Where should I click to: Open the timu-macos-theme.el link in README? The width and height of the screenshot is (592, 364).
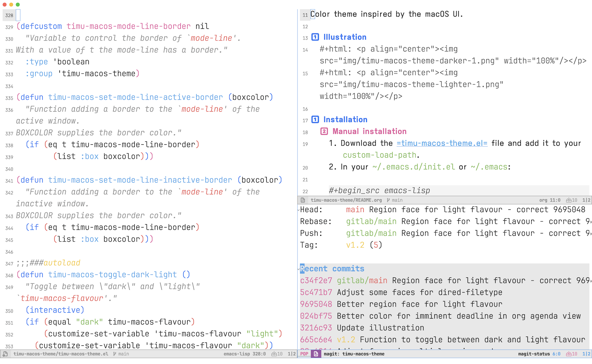pos(442,143)
